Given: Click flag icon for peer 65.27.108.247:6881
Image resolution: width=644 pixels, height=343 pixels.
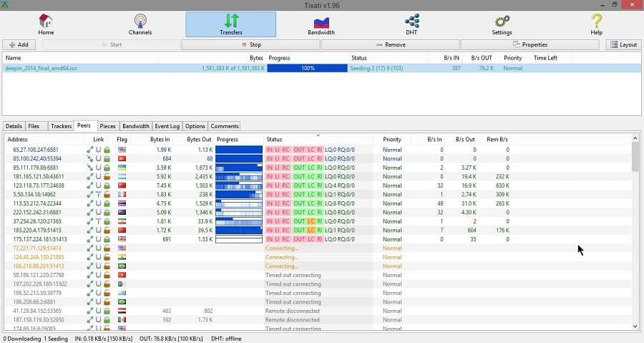Looking at the screenshot, I should 122,150.
